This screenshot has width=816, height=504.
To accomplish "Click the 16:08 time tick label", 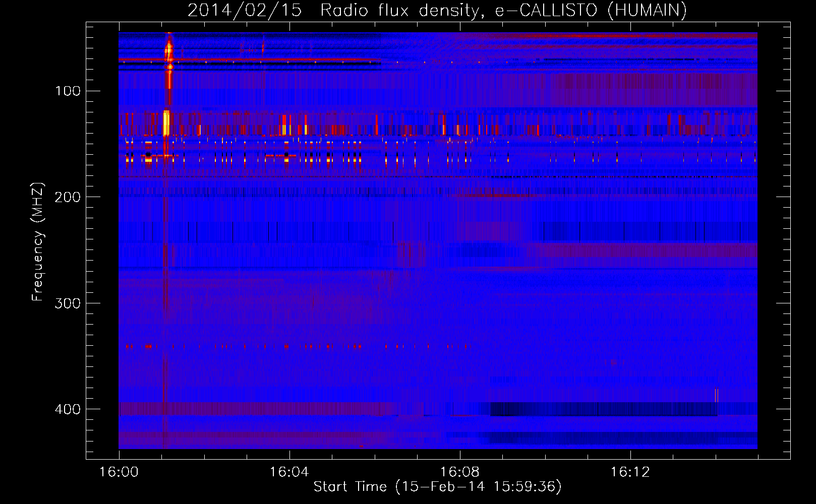I will [x=460, y=472].
